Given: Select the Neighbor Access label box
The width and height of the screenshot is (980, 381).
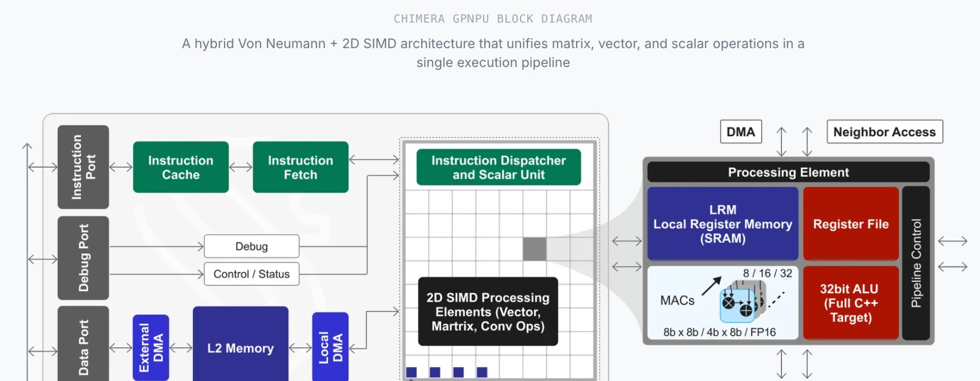Looking at the screenshot, I should pyautogui.click(x=884, y=132).
